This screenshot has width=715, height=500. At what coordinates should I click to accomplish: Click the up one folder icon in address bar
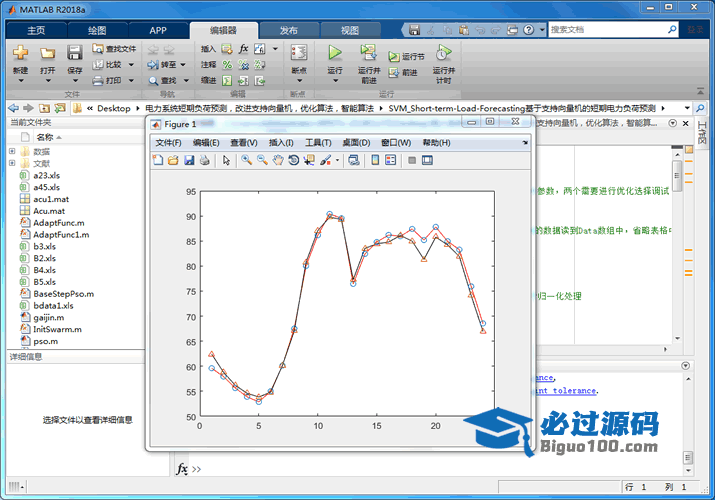tap(44, 108)
